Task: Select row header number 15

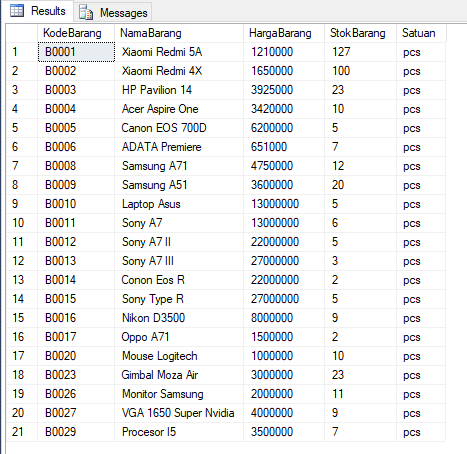Action: (22, 318)
